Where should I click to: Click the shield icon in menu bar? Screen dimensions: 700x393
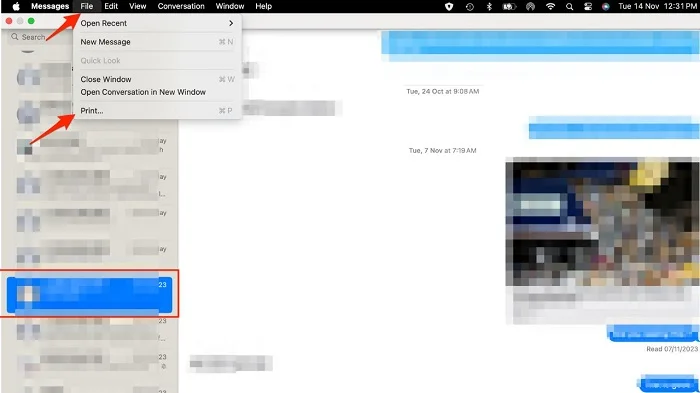point(449,6)
